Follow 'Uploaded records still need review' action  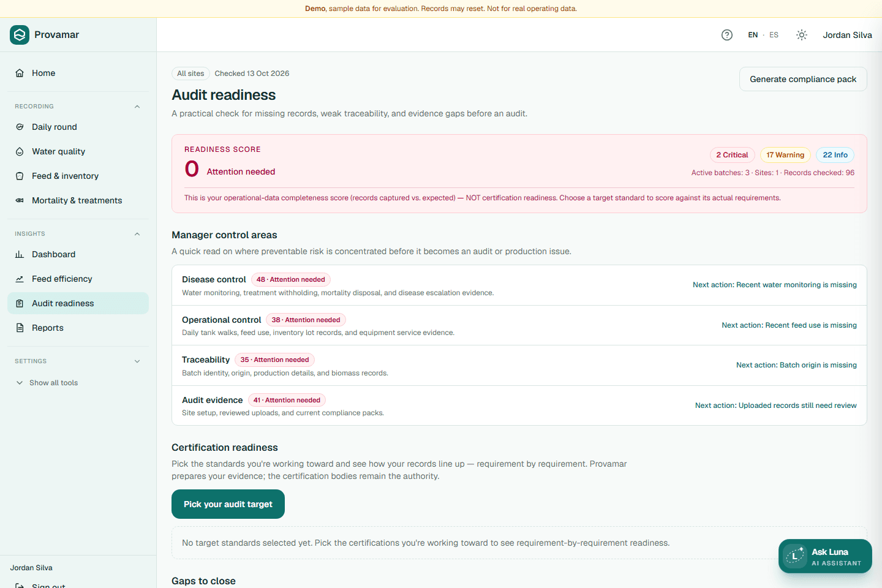(776, 405)
